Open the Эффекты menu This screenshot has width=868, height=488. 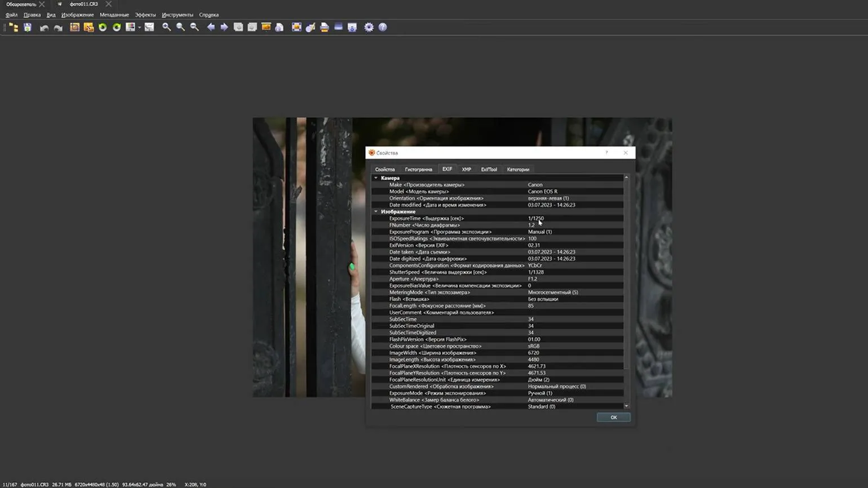pyautogui.click(x=145, y=15)
